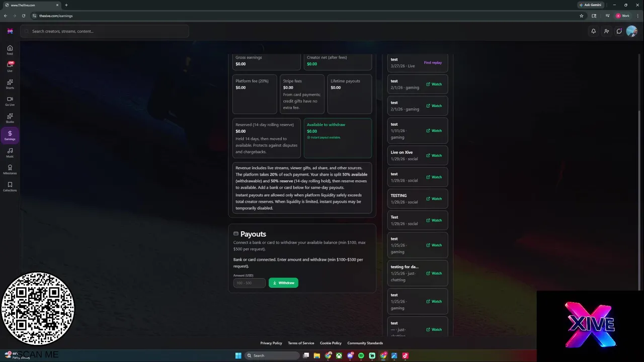Open Privacy Policy footer link
The height and width of the screenshot is (362, 644).
271,343
